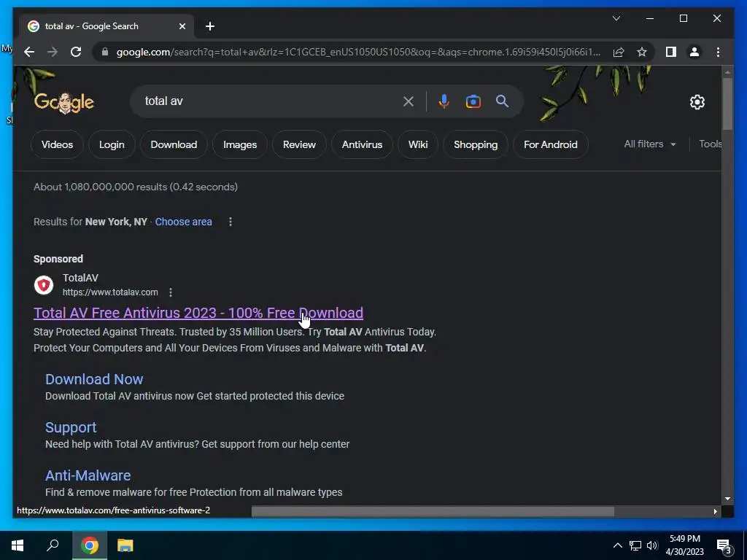
Task: Close the 'total av - Google Search' tab
Action: coord(182,26)
